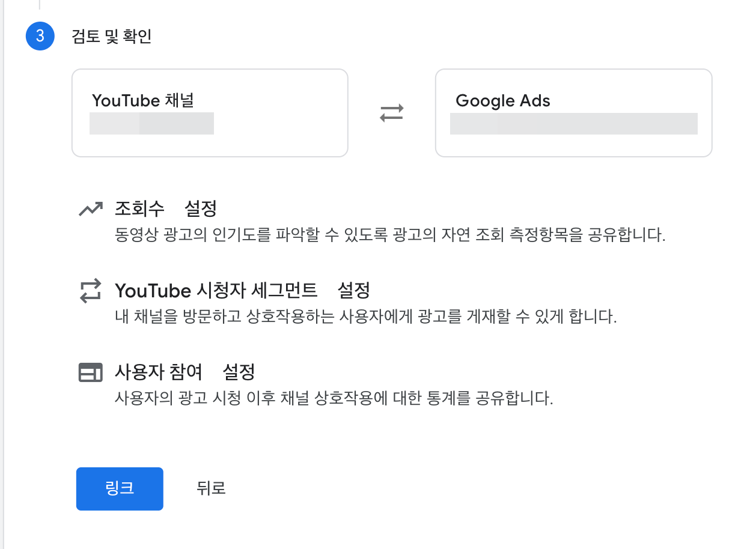Click the two-way arrows between the cards
The image size is (756, 549).
[x=392, y=113]
